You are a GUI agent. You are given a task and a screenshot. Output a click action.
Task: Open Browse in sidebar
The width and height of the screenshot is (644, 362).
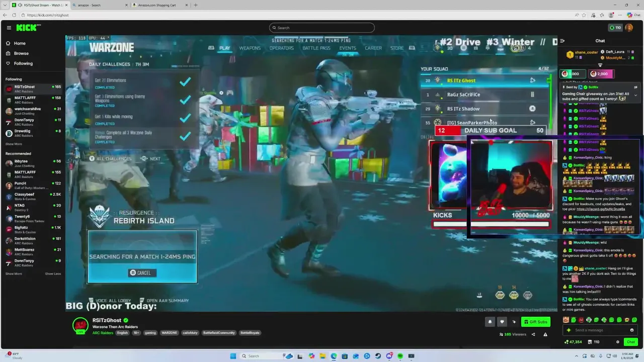pyautogui.click(x=21, y=53)
